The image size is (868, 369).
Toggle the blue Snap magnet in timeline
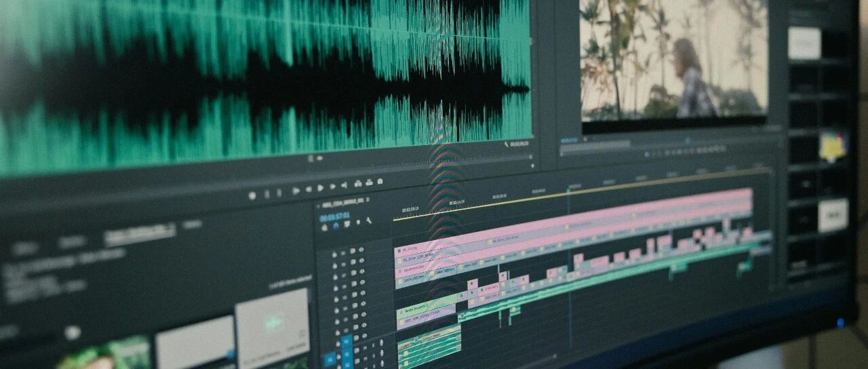[336, 226]
